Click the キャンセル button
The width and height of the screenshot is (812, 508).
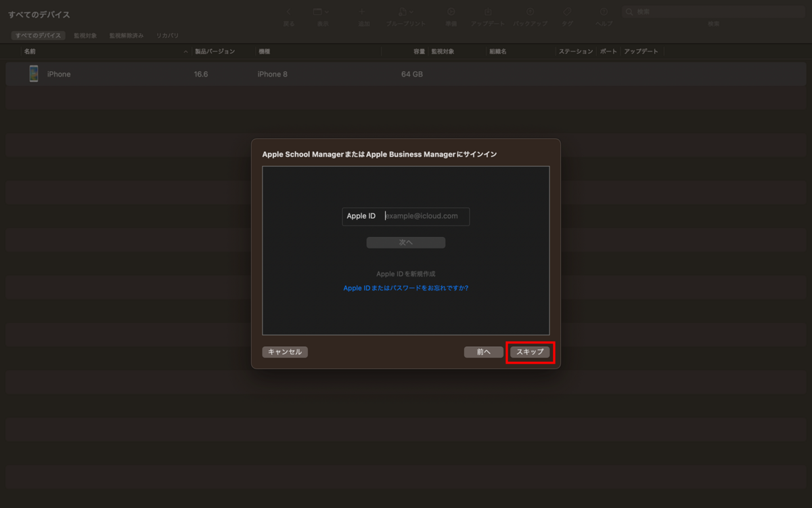click(x=285, y=352)
